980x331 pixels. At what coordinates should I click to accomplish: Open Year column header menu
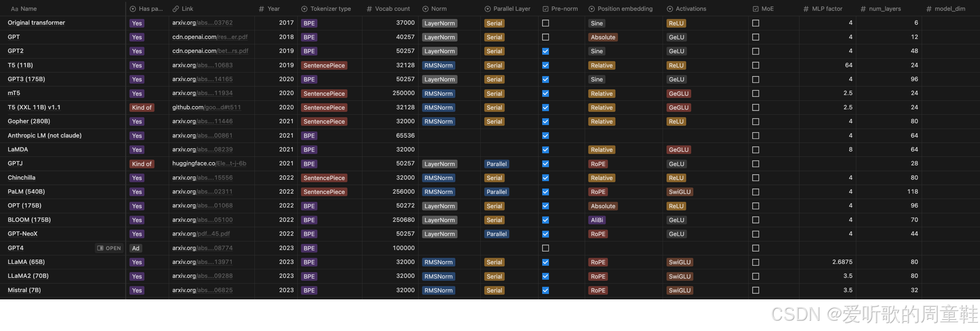pos(276,9)
